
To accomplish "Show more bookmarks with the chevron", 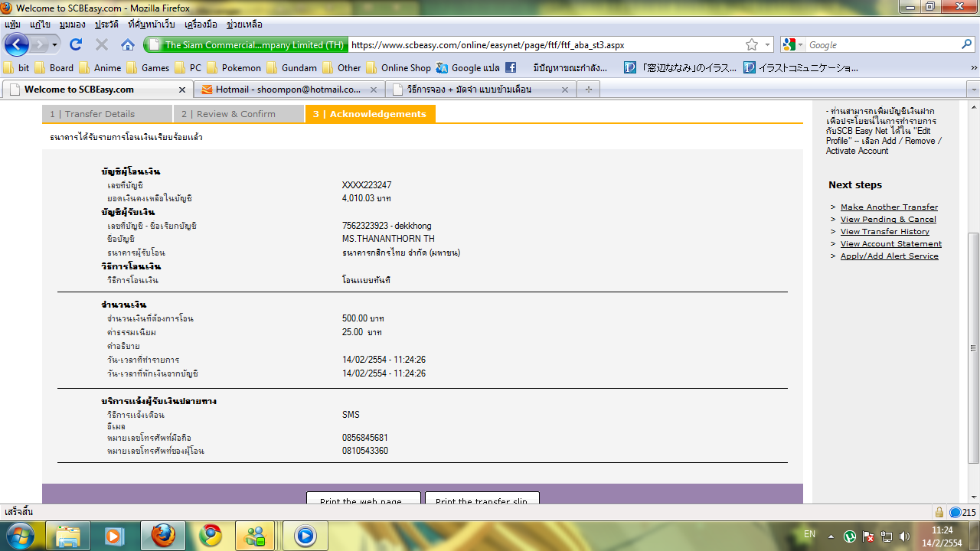I will [x=974, y=67].
